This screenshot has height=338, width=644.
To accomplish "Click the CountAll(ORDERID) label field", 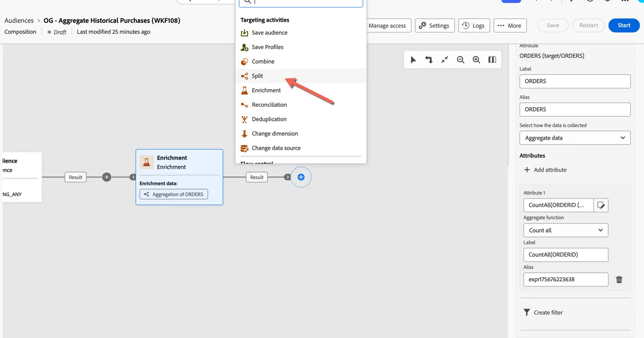I will click(x=566, y=255).
